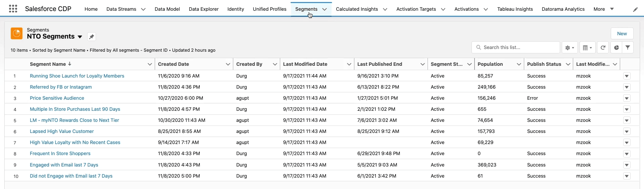The width and height of the screenshot is (644, 189).
Task: Open Lapsed High Value Customer segment
Action: 62,131
